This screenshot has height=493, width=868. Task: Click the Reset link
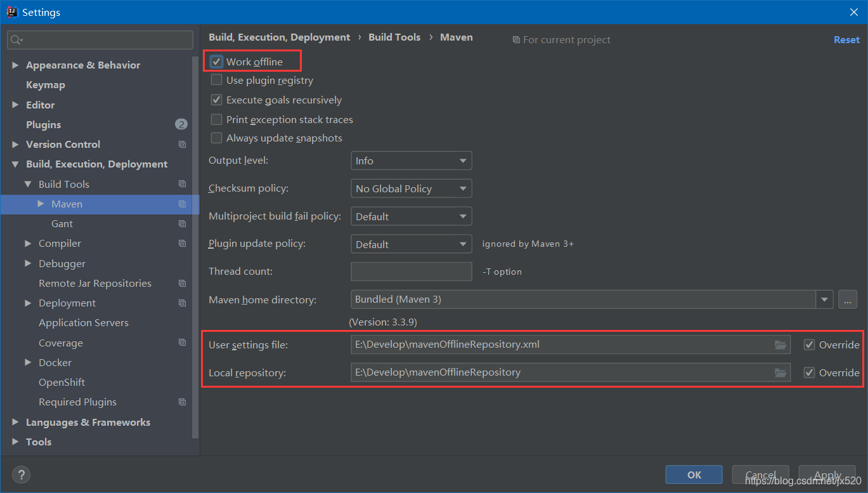coord(846,39)
